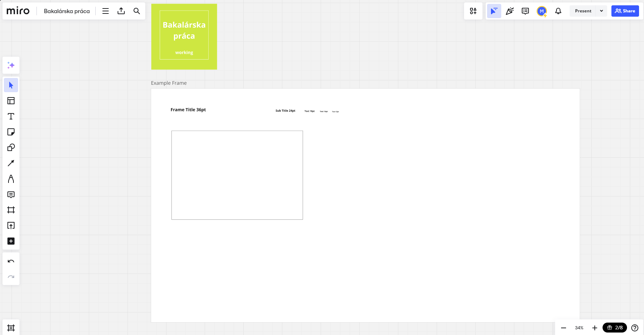644x335 pixels.
Task: Click the blue Share button
Action: tap(625, 11)
